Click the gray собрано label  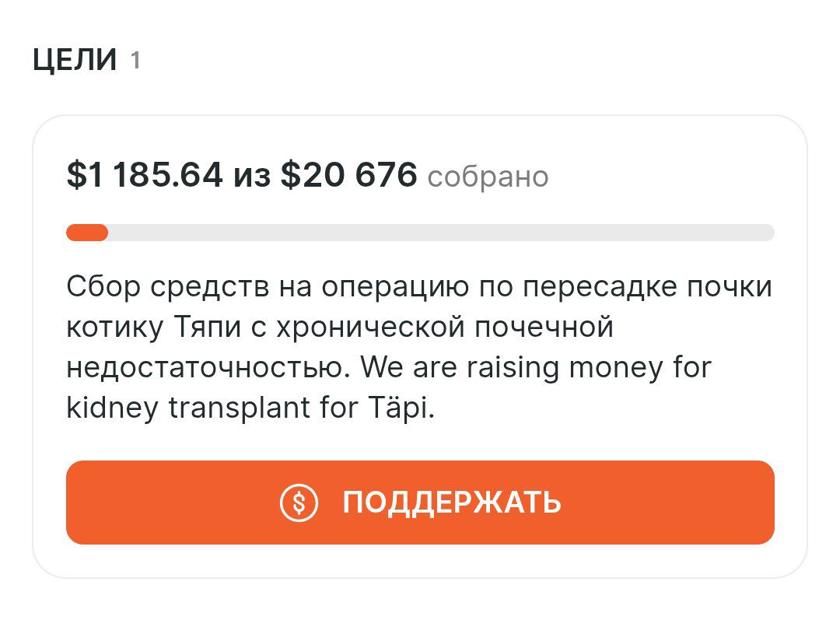click(488, 177)
